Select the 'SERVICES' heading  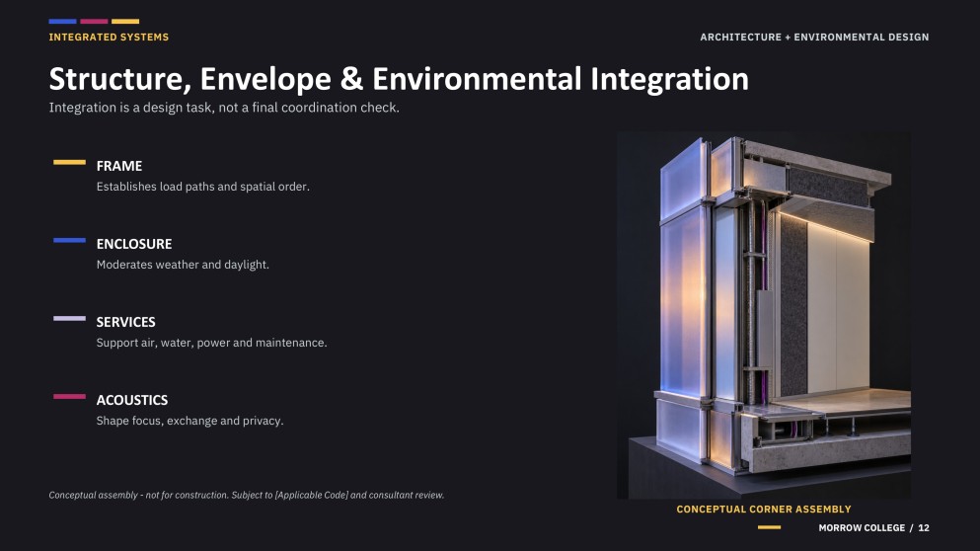[125, 322]
